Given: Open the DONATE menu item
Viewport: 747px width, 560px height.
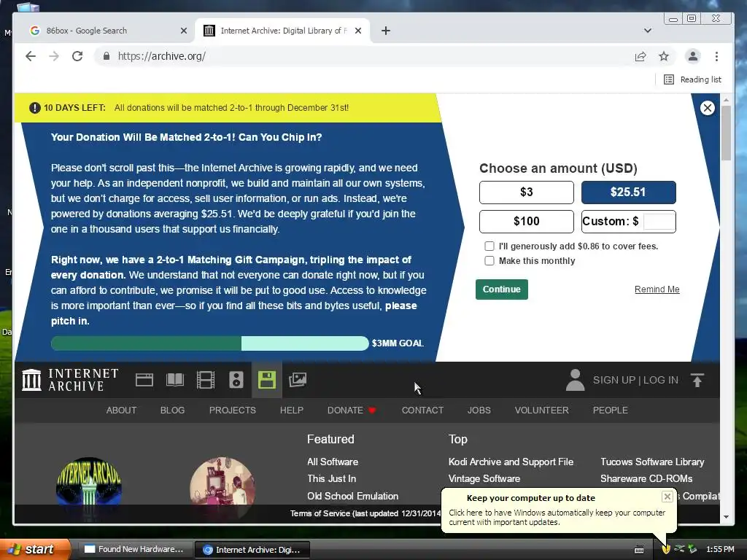Looking at the screenshot, I should point(352,411).
